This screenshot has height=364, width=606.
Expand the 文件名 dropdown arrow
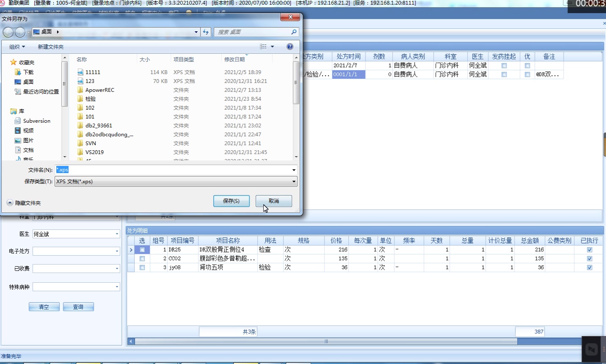tap(294, 170)
